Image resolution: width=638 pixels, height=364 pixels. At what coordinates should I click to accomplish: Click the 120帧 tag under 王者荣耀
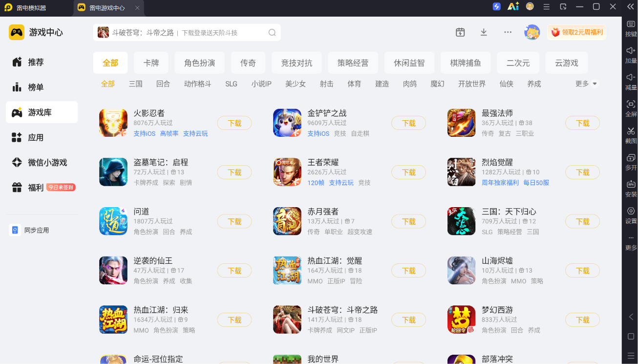click(x=316, y=183)
